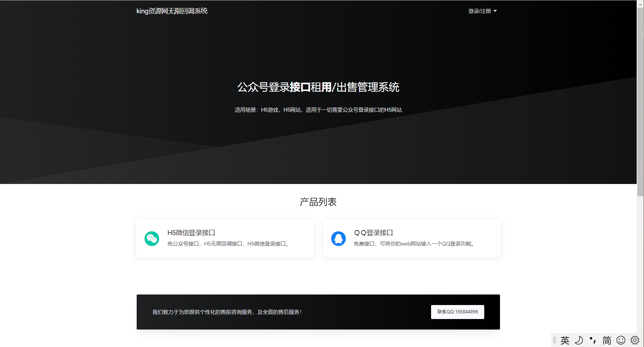Open the emoji panel in the input method toolbar
Screen dimensions: 644x347
pos(621,340)
